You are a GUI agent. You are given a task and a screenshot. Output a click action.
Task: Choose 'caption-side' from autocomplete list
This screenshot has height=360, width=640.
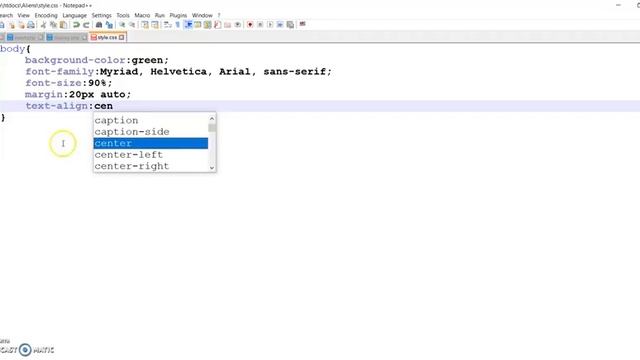point(151,132)
